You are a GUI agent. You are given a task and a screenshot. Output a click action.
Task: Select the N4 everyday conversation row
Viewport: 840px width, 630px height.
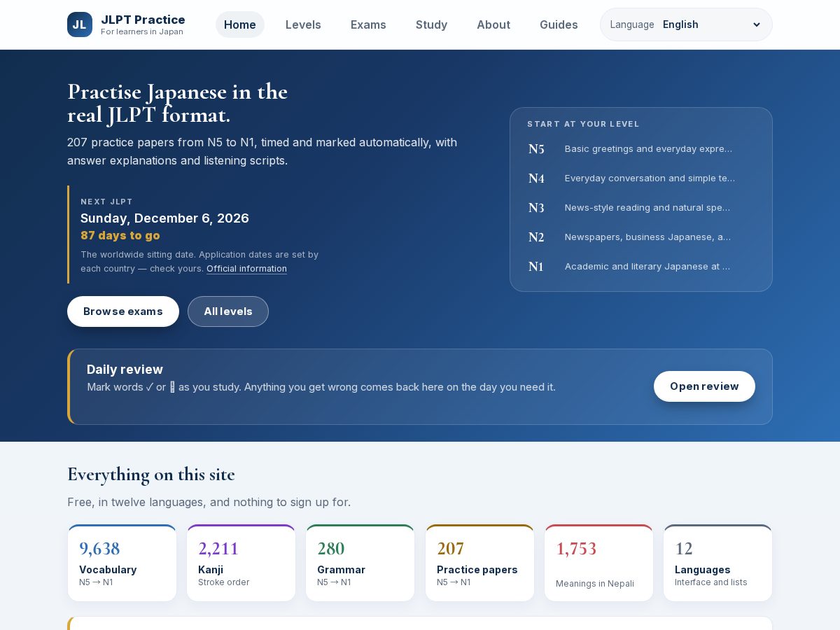(641, 178)
